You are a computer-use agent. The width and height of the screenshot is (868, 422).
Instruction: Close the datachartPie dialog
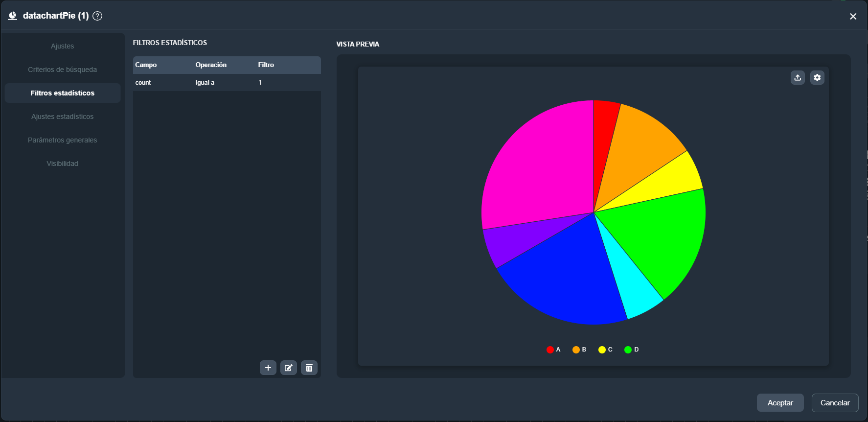click(853, 16)
